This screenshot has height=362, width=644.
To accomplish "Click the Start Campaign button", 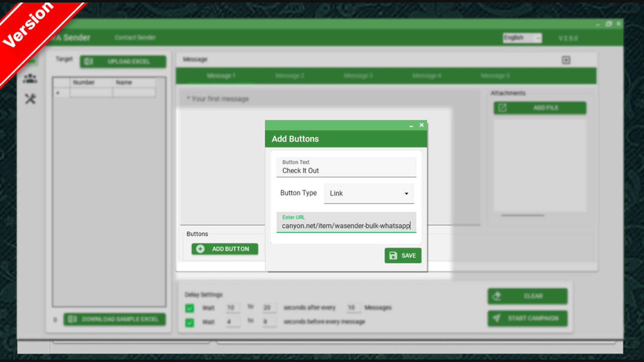I will click(x=527, y=319).
